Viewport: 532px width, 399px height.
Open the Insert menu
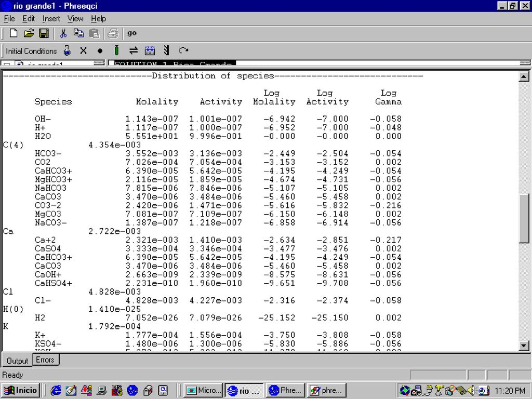click(x=51, y=19)
